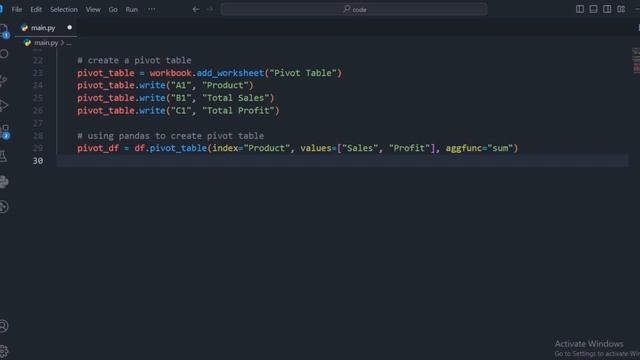Screen dimensions: 640x360
Task: Open the Go menu
Action: pos(113,9)
